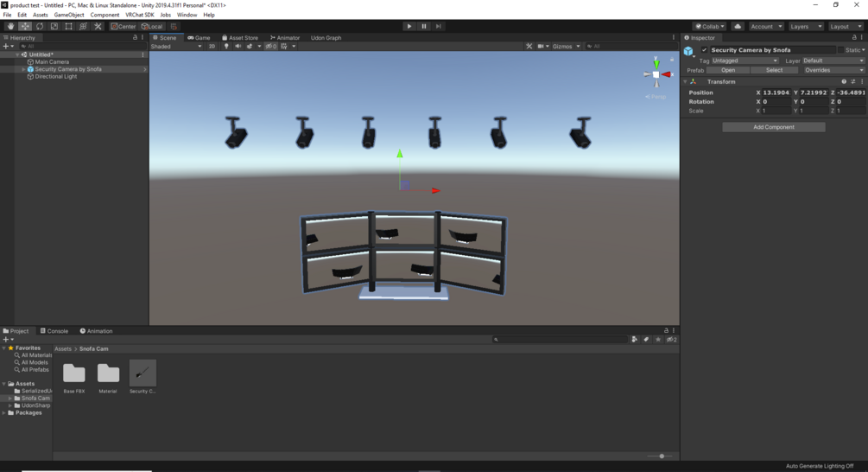Open the Gizmos dropdown
Screen dimensions: 868x472
click(x=566, y=46)
